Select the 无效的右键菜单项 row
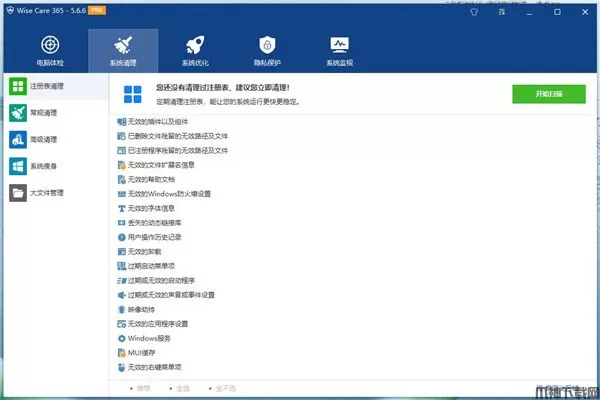This screenshot has width=600, height=400. 149,367
